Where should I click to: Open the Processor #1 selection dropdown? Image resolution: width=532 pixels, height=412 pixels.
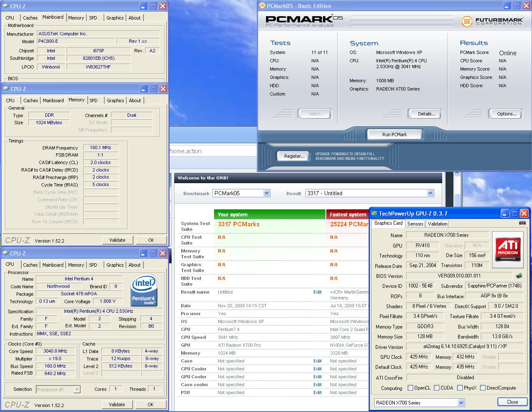pos(58,389)
